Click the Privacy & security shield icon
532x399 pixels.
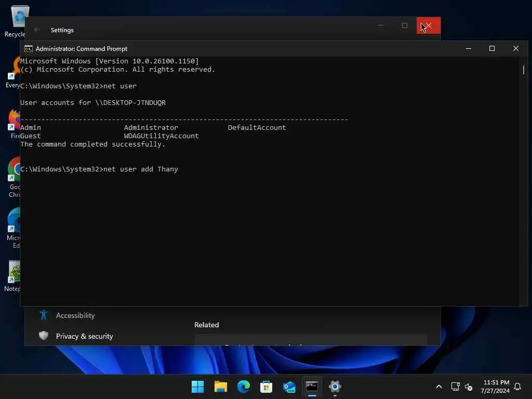44,336
